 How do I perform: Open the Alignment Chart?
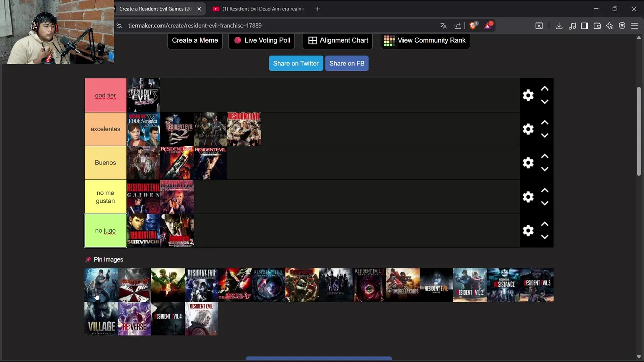[x=338, y=40]
